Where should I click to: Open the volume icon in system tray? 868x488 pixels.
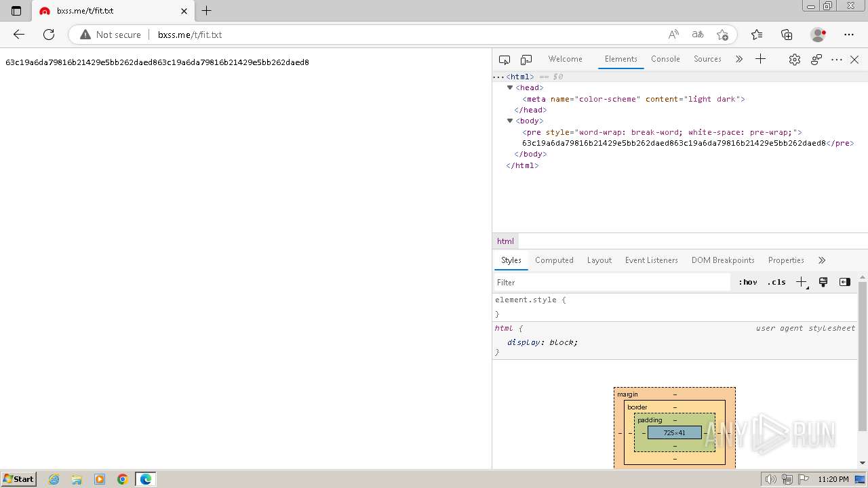771,479
